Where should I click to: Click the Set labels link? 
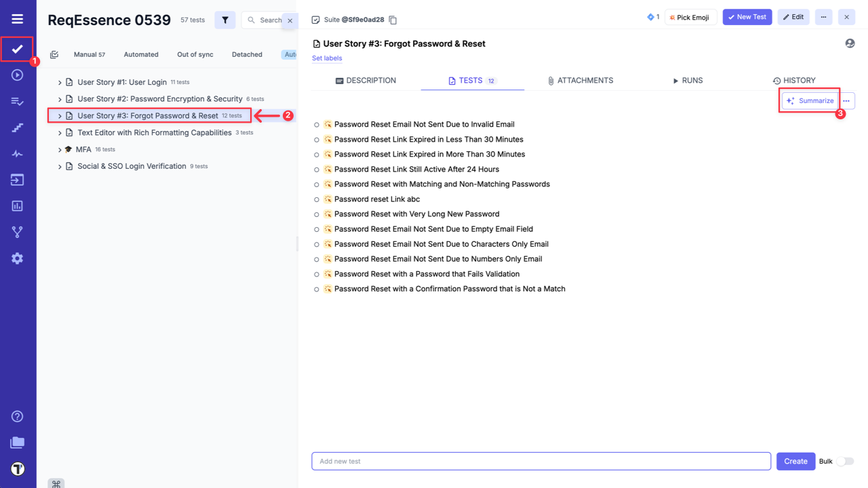327,58
